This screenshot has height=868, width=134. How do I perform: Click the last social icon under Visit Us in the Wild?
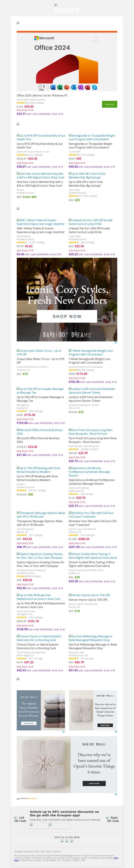pos(72,841)
